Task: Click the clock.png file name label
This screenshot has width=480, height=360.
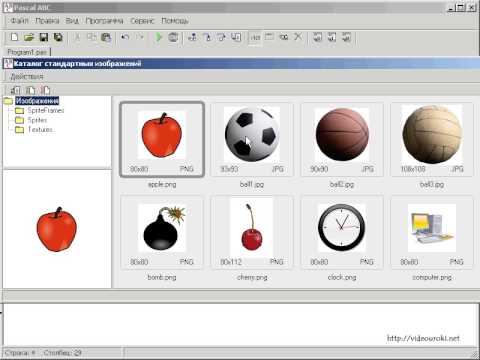Action: coord(342,277)
